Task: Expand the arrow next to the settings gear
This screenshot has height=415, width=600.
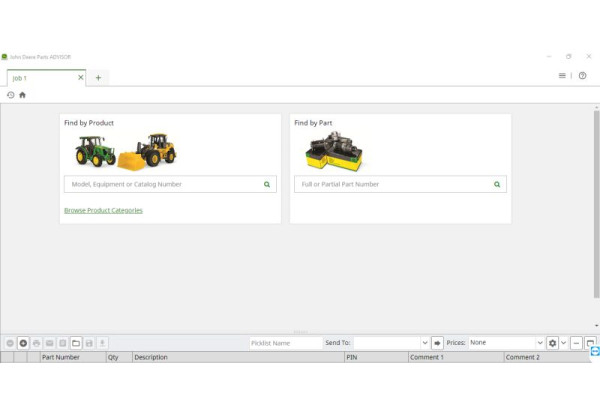Action: (x=563, y=343)
